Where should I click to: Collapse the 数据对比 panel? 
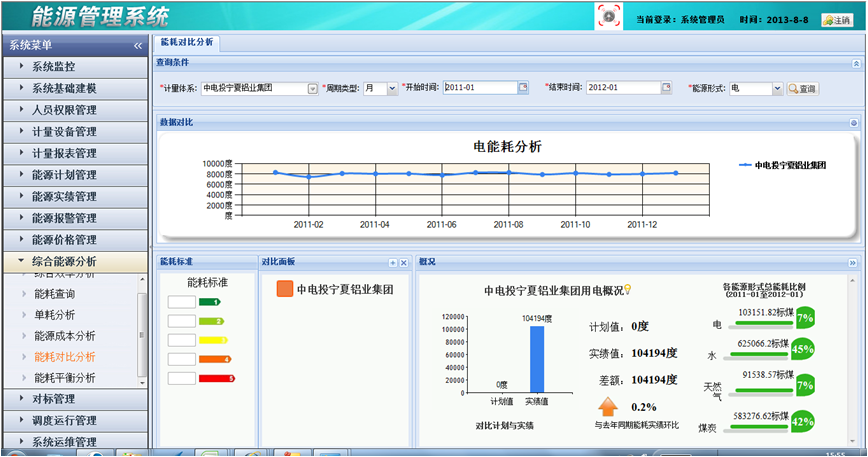(854, 123)
